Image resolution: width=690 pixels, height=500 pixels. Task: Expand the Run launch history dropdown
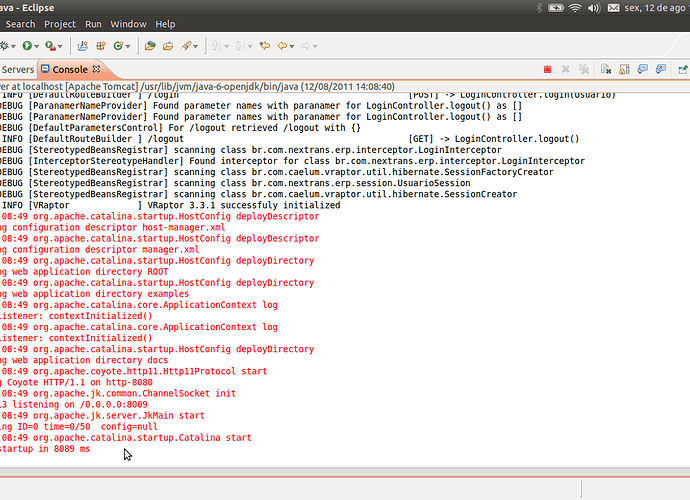pyautogui.click(x=37, y=46)
